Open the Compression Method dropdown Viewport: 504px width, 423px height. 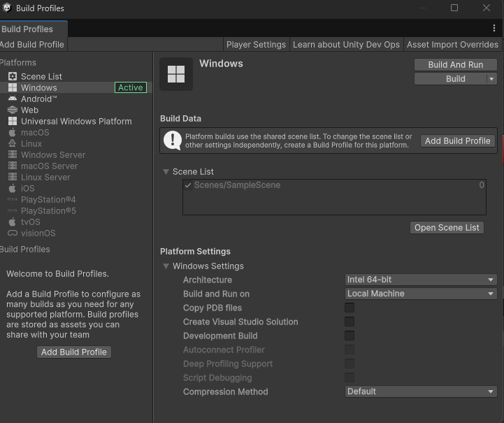(421, 392)
